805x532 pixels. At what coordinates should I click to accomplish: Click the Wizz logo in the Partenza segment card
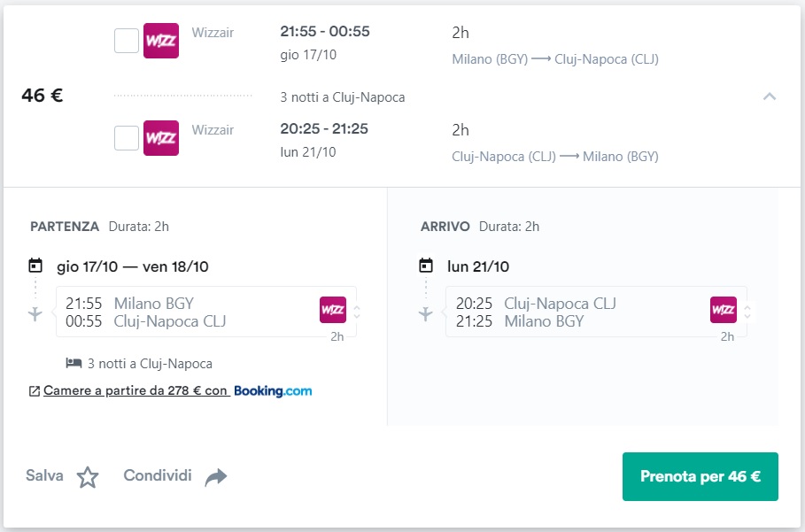point(333,310)
